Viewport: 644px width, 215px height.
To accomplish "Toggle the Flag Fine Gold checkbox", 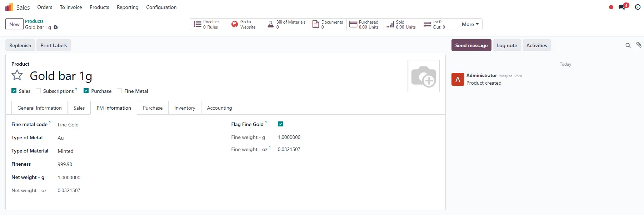I will tap(280, 124).
